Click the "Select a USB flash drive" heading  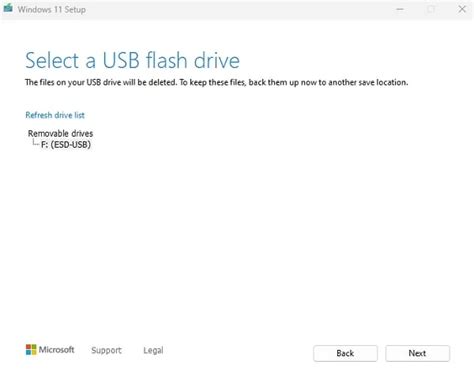coord(132,60)
